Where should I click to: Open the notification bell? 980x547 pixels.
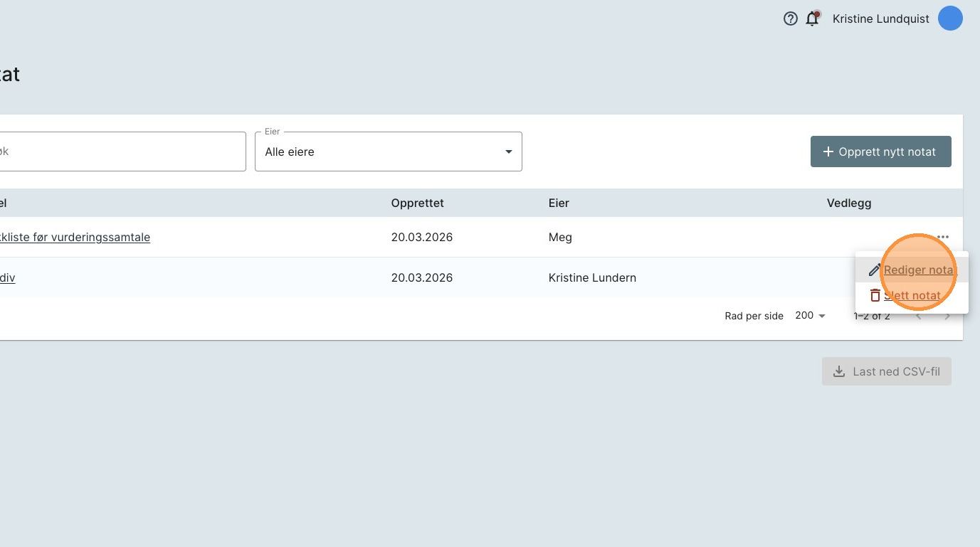(812, 19)
